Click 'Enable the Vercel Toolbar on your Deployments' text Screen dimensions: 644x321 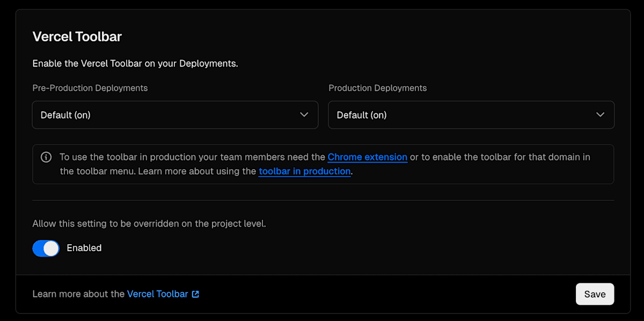click(135, 63)
